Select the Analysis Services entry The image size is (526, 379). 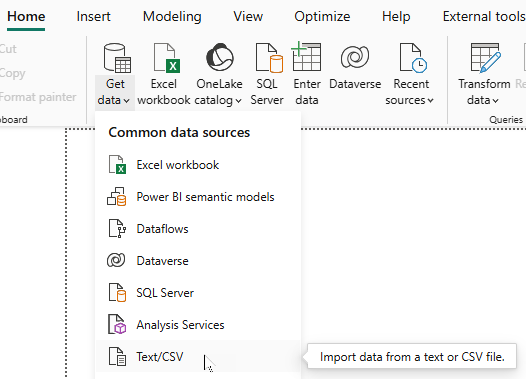pyautogui.click(x=180, y=325)
